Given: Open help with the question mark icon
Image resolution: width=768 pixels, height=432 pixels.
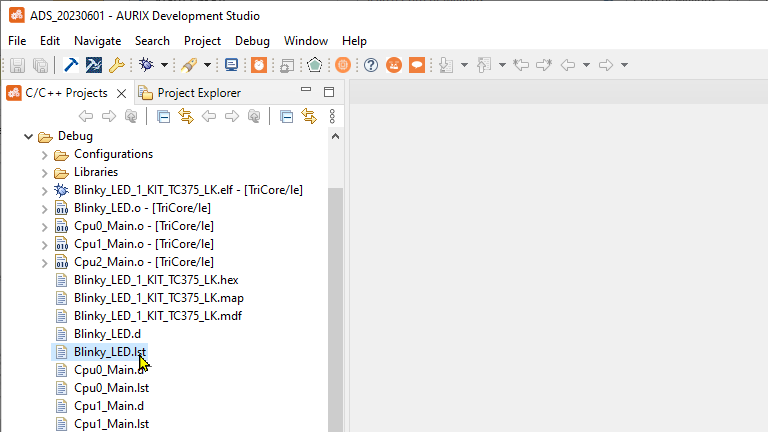Looking at the screenshot, I should click(371, 65).
